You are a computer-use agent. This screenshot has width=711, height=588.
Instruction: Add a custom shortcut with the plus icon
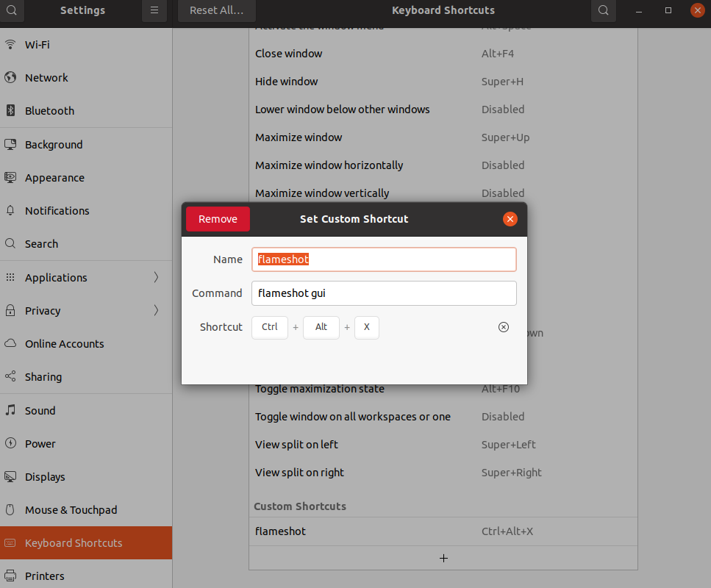443,558
